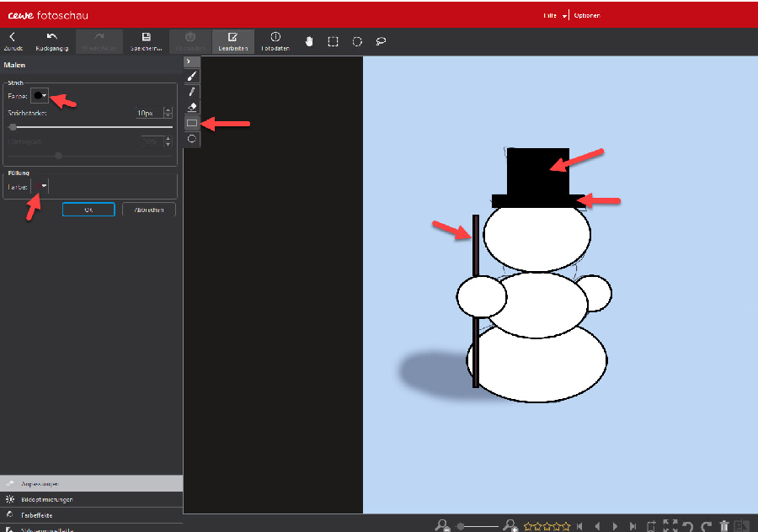Increase the stroke width stepper value
Image resolution: width=758 pixels, height=532 pixels.
click(x=168, y=110)
